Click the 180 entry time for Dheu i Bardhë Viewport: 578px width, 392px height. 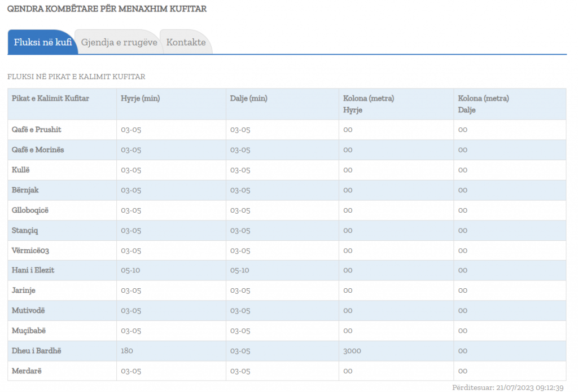127,351
